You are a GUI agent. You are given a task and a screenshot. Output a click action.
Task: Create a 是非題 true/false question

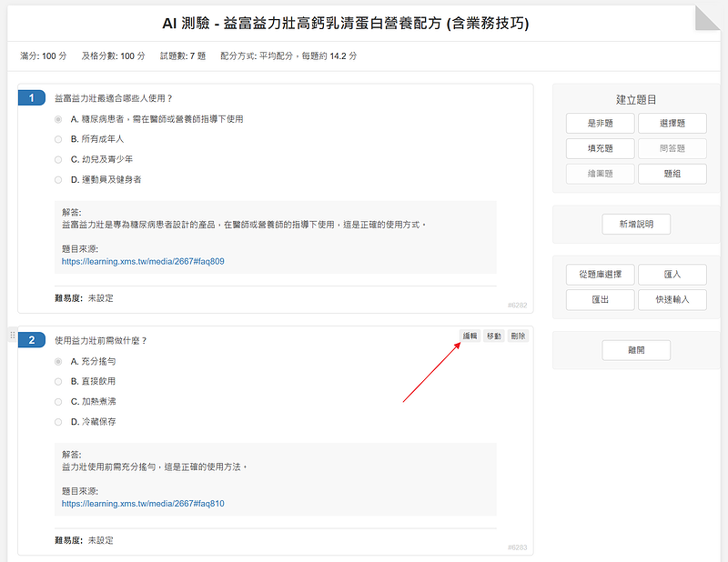600,124
